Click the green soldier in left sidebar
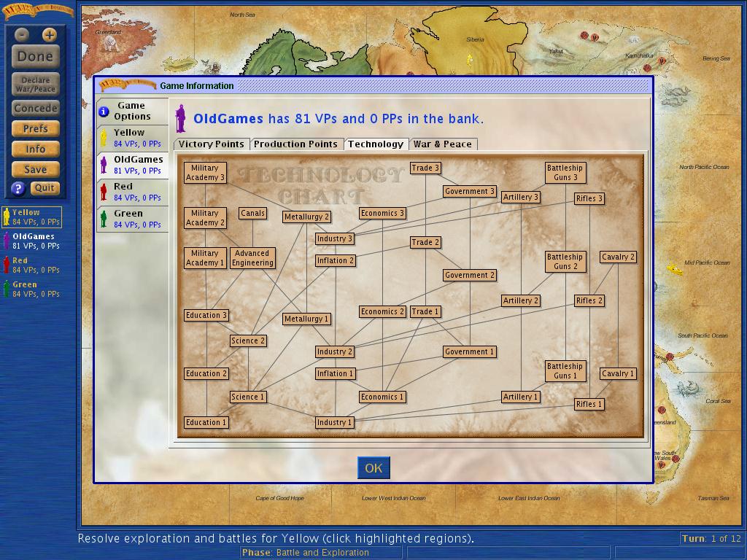 [x=6, y=289]
